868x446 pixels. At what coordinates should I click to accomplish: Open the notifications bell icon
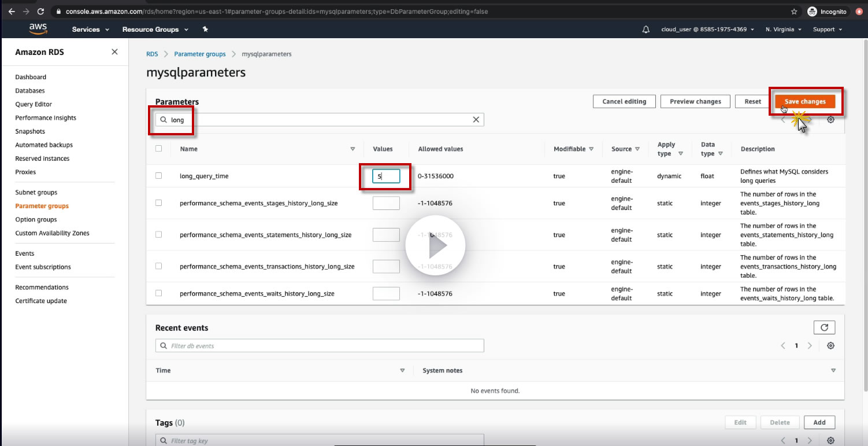click(646, 30)
